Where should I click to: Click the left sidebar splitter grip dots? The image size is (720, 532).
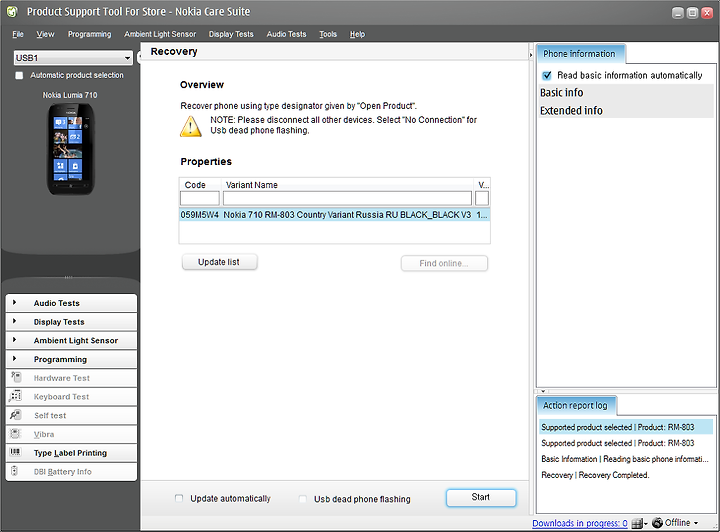point(68,277)
